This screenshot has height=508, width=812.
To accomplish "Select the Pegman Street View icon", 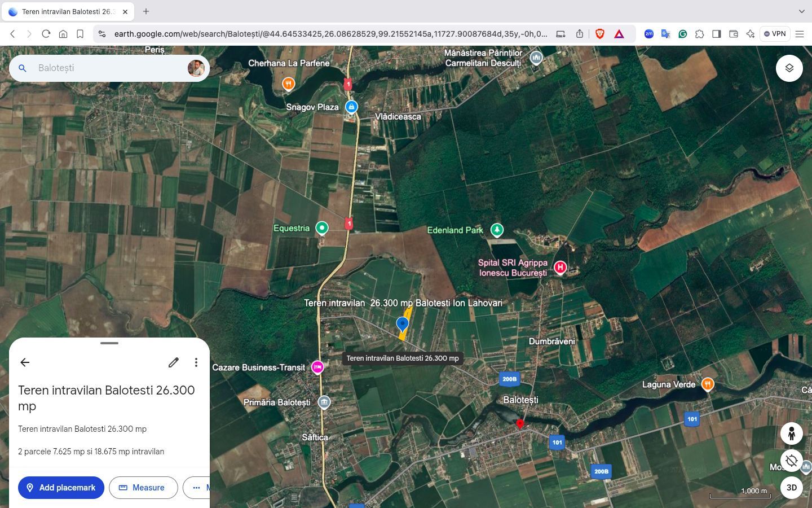I will [792, 433].
